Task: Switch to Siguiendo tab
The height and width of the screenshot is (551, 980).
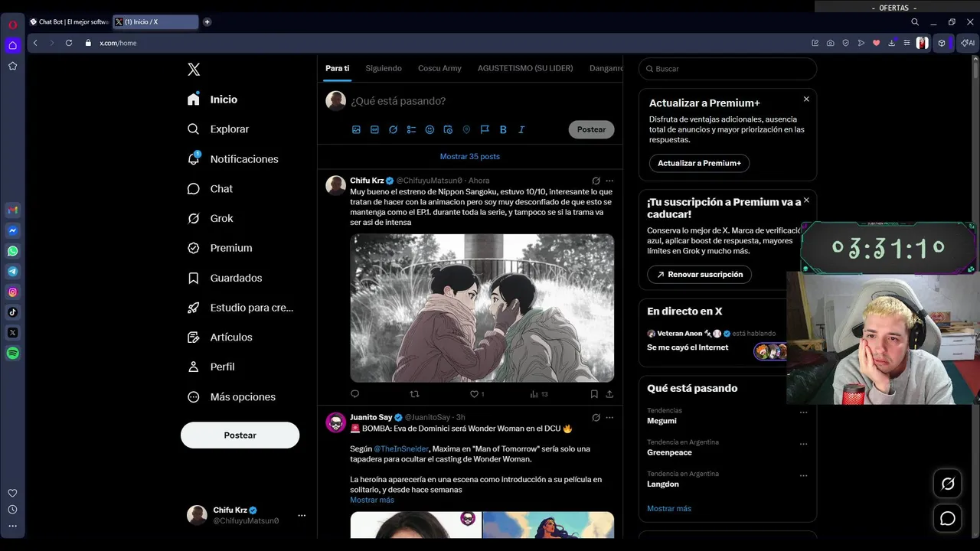Action: click(x=384, y=68)
